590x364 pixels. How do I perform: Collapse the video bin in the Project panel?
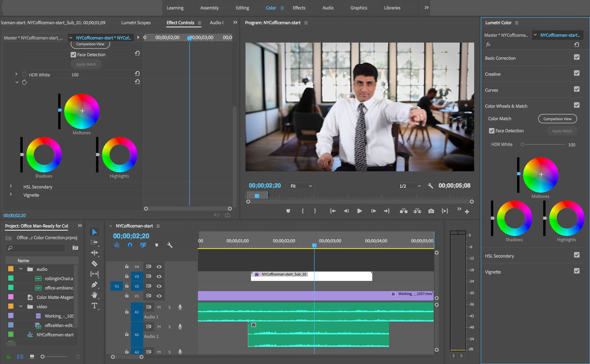click(x=21, y=306)
